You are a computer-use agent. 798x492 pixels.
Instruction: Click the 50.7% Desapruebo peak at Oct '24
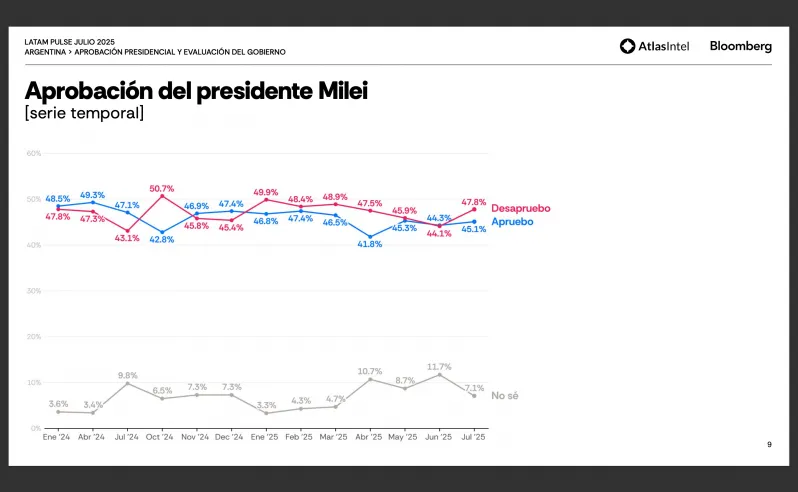(162, 189)
